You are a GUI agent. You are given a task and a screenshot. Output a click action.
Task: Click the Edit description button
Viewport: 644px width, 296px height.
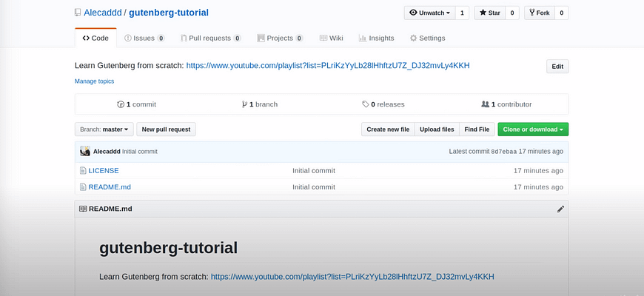557,67
